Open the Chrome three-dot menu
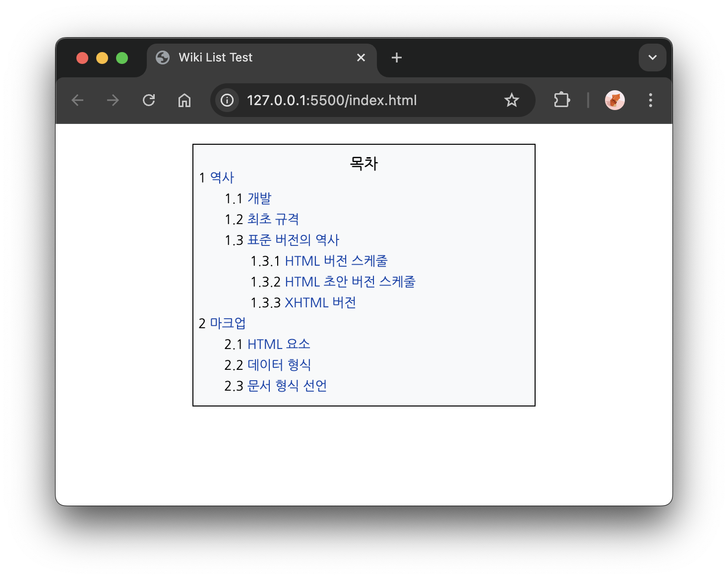Image resolution: width=728 pixels, height=579 pixels. pyautogui.click(x=651, y=100)
